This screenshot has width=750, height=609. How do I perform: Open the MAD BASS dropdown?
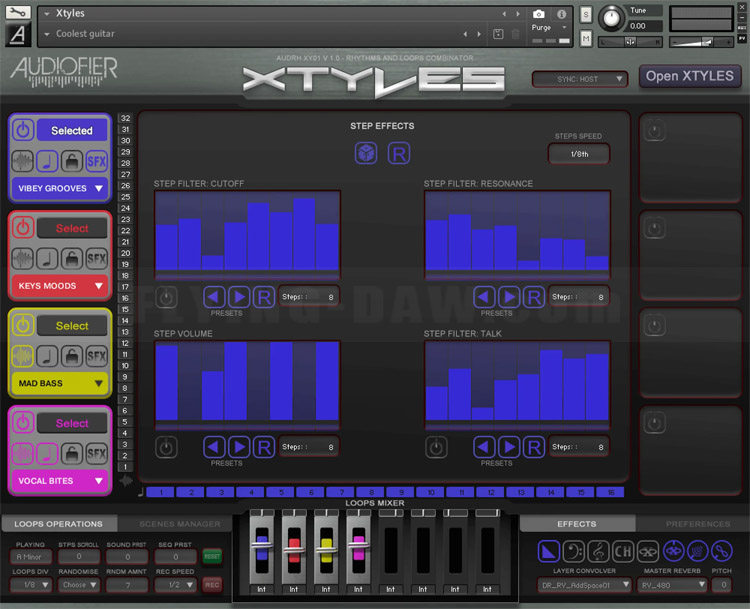pos(60,384)
